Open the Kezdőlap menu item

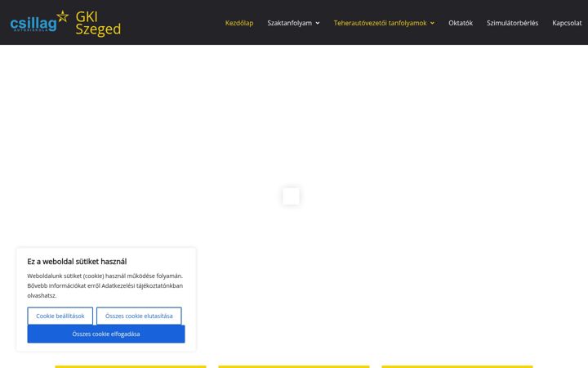(238, 23)
